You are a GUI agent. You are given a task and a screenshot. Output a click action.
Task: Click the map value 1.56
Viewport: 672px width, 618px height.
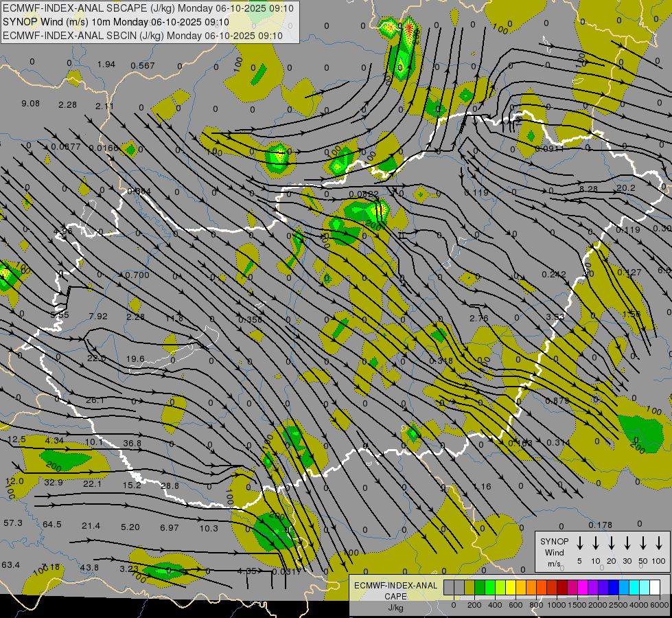[632, 314]
